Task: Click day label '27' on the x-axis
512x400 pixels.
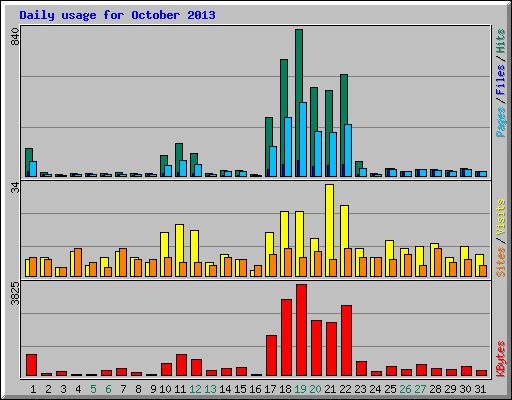Action: (420, 389)
